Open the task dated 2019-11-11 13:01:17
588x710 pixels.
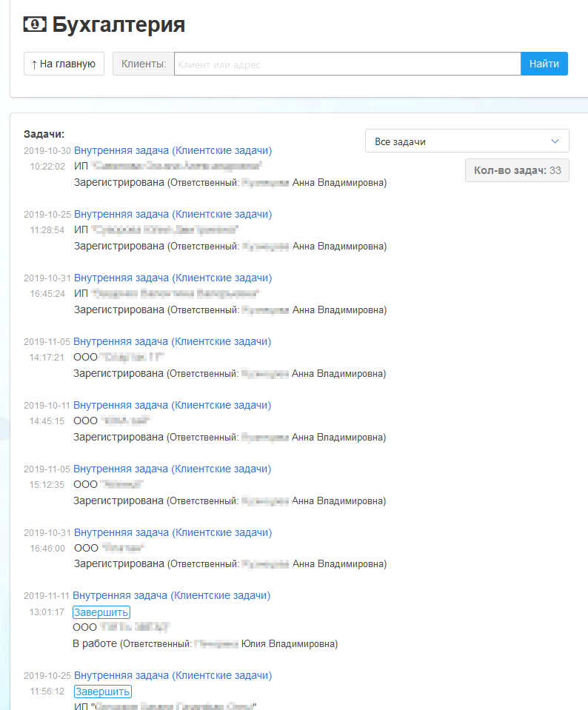tap(171, 595)
